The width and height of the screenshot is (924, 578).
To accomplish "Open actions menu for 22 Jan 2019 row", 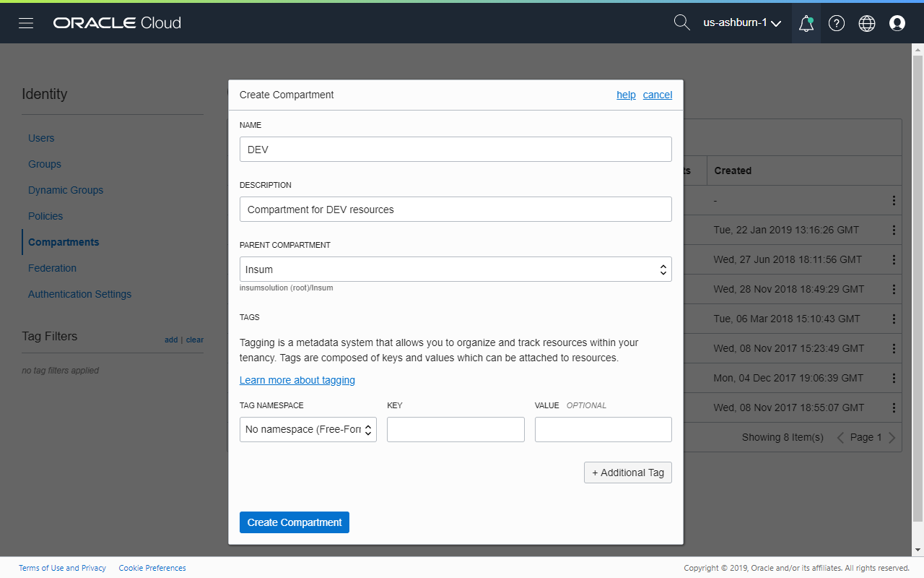I will click(x=894, y=230).
